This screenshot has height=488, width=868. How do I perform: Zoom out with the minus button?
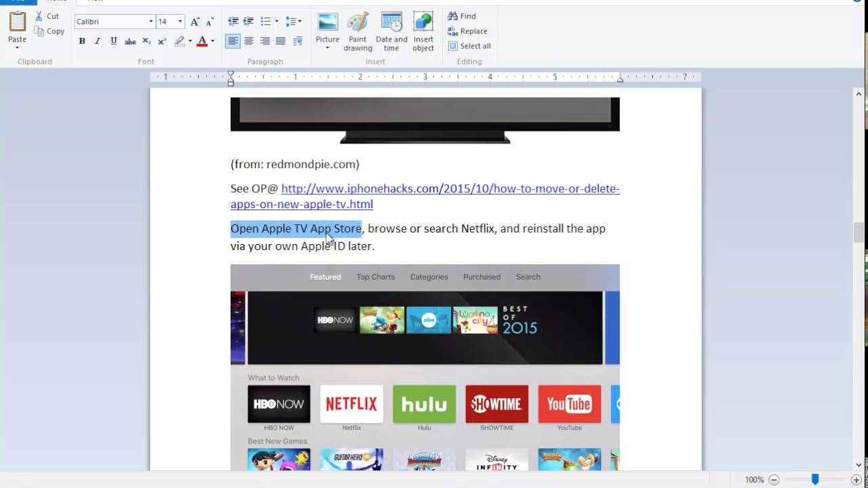774,480
